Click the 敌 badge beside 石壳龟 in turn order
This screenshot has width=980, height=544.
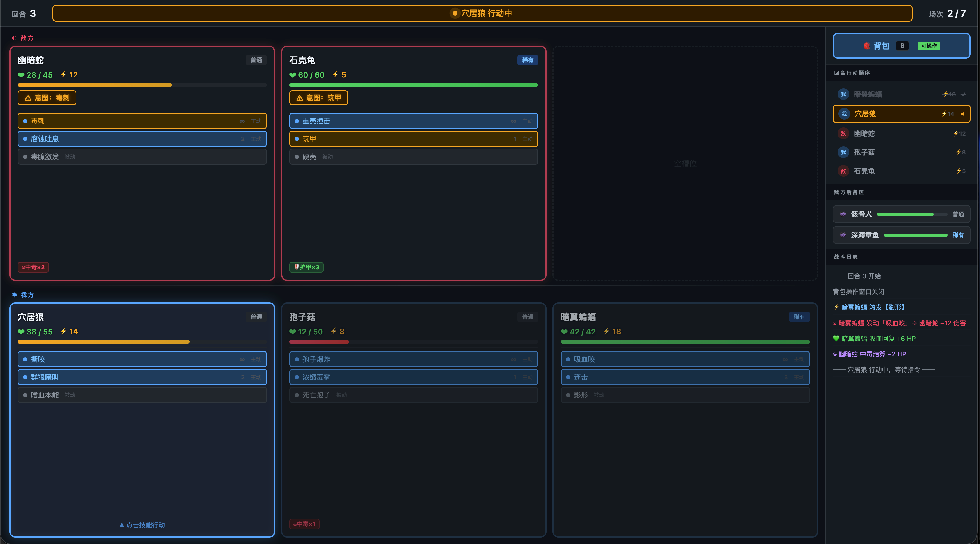coord(843,171)
